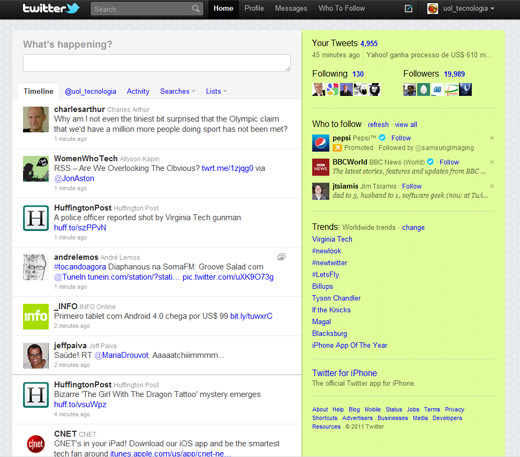Click the search magnifier icon
Image resolution: width=520 pixels, height=457 pixels.
(x=196, y=9)
